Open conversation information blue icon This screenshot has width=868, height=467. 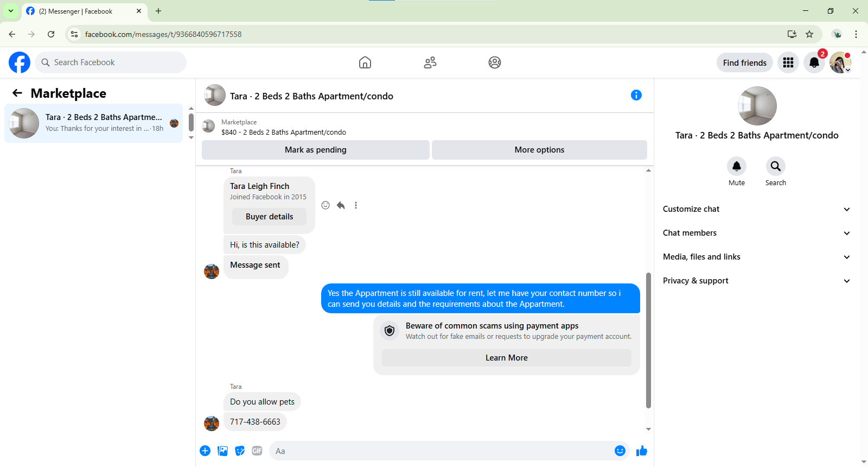(x=636, y=96)
